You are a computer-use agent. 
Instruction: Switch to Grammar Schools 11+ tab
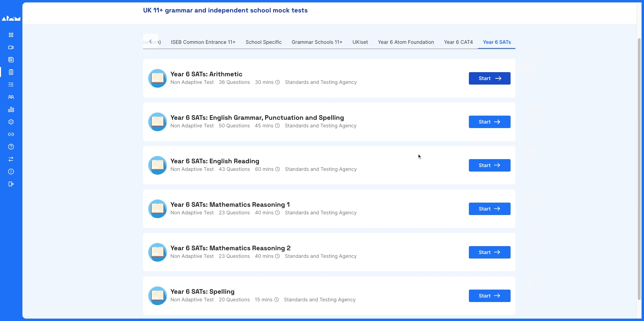317,42
